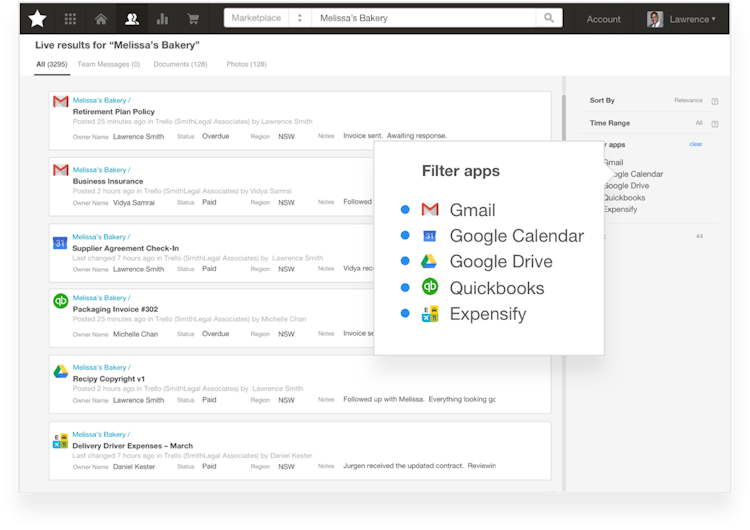Screen dimensions: 750x530
Task: Toggle the Google Drive filter dot
Action: 405,261
